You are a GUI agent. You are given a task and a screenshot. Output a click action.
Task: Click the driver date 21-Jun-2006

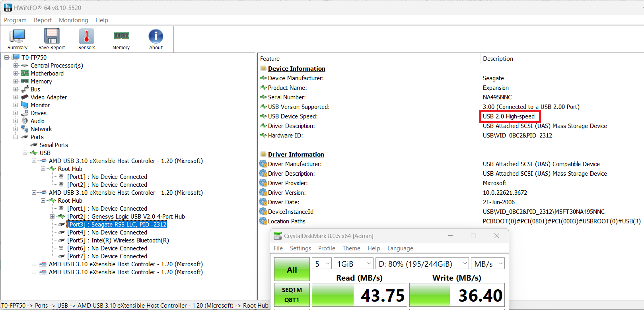pyautogui.click(x=499, y=202)
